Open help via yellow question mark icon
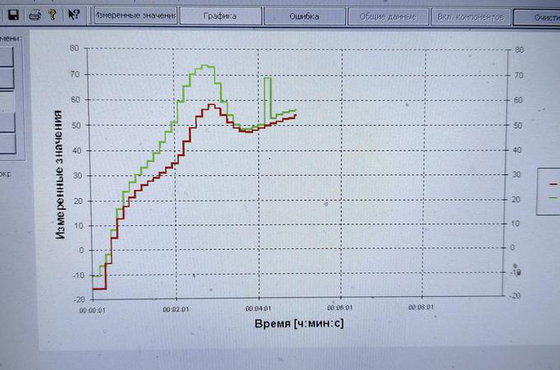 (x=52, y=15)
